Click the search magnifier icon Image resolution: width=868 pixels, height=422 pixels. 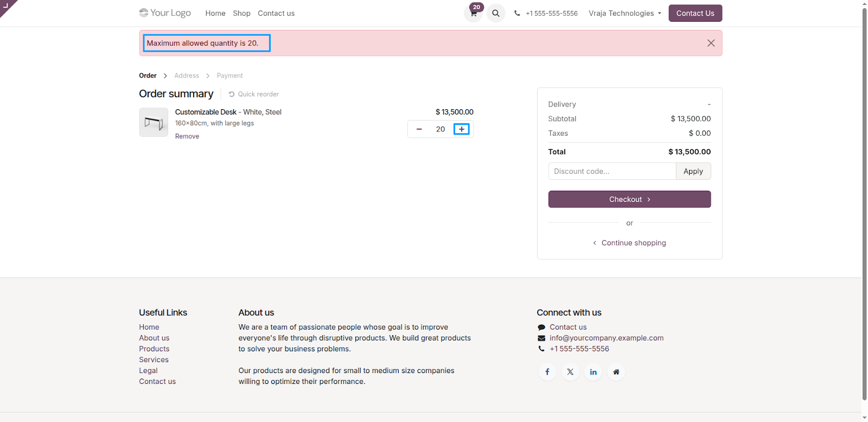pos(496,13)
